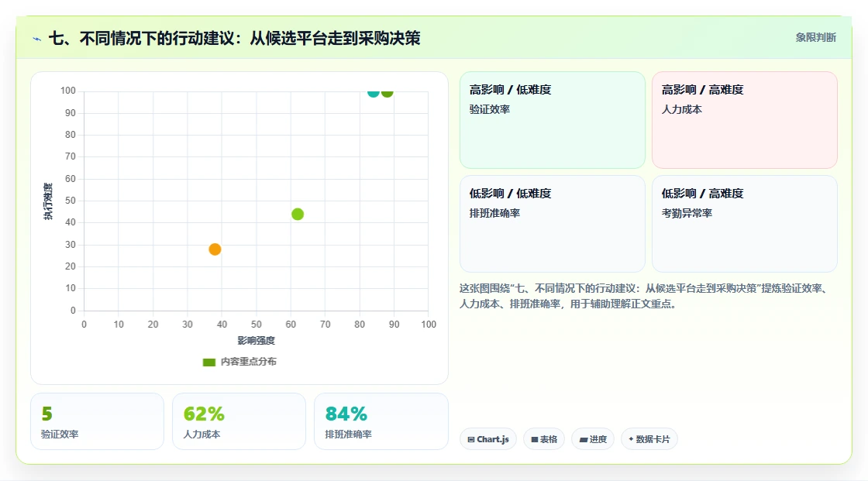Click the lightning icon before the section title
The height and width of the screenshot is (481, 868).
[37, 39]
